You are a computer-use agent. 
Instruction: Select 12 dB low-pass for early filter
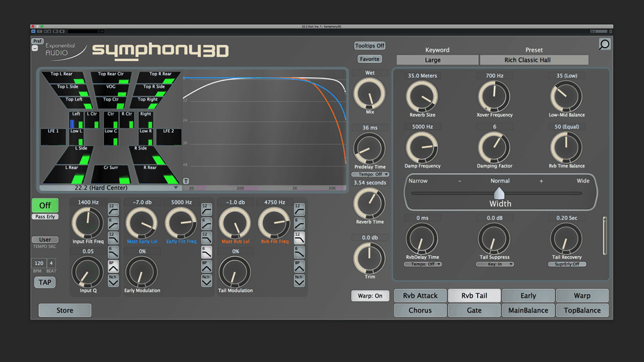pos(206,237)
